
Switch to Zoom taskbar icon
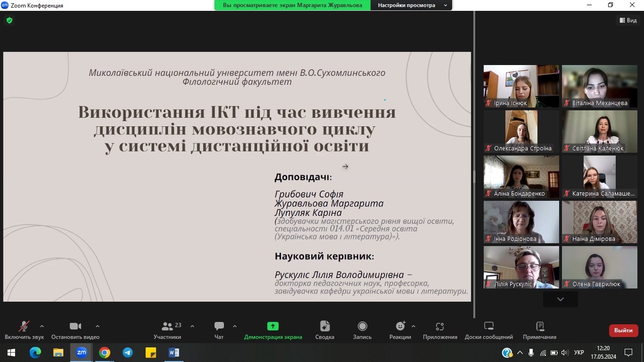coord(81,353)
